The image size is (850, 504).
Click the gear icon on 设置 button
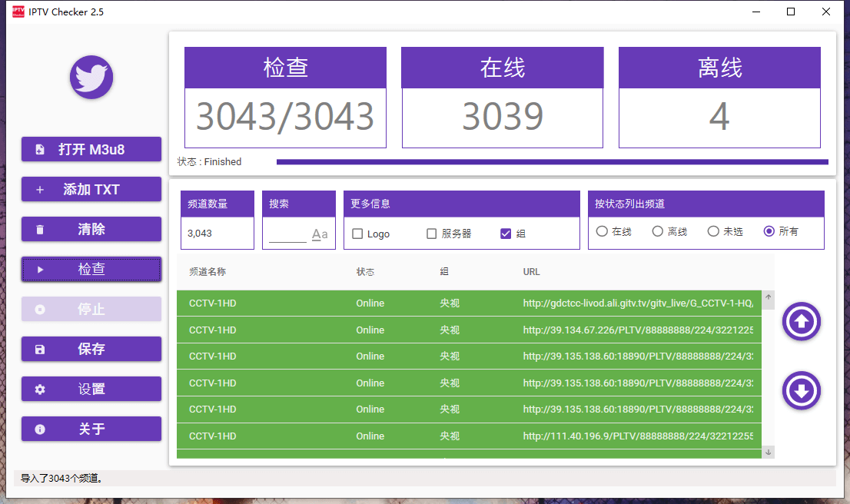coord(41,389)
